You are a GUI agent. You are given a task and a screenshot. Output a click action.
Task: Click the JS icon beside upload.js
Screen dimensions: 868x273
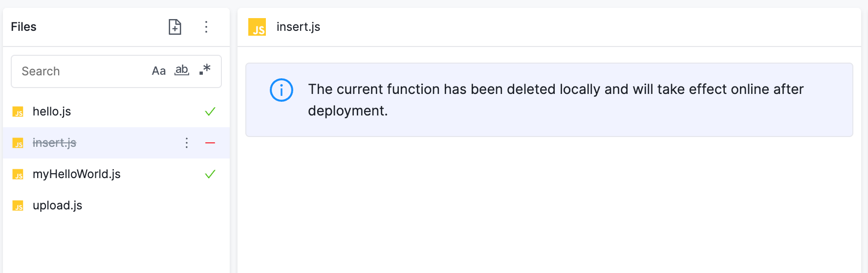pyautogui.click(x=18, y=206)
